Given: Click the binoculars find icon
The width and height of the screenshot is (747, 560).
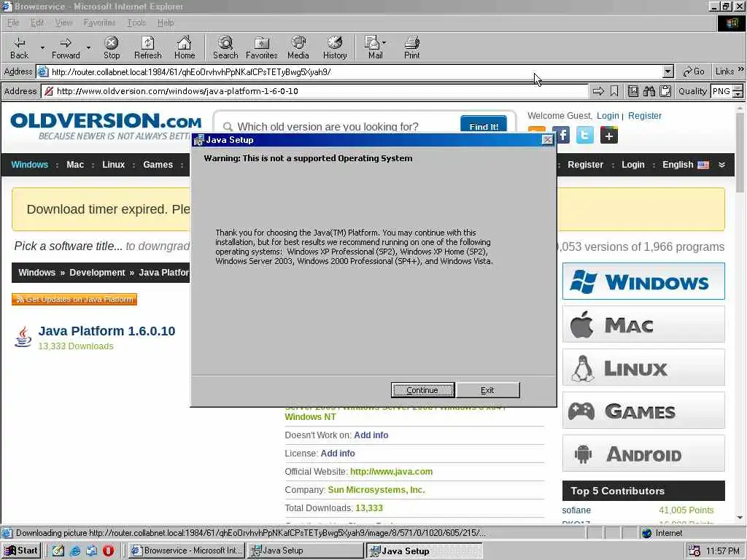Looking at the screenshot, I should [x=649, y=91].
